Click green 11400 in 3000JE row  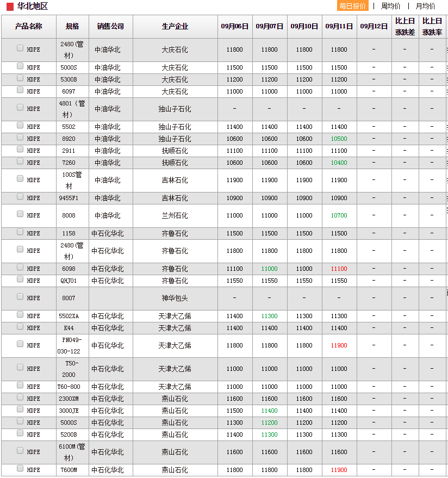click(x=270, y=411)
